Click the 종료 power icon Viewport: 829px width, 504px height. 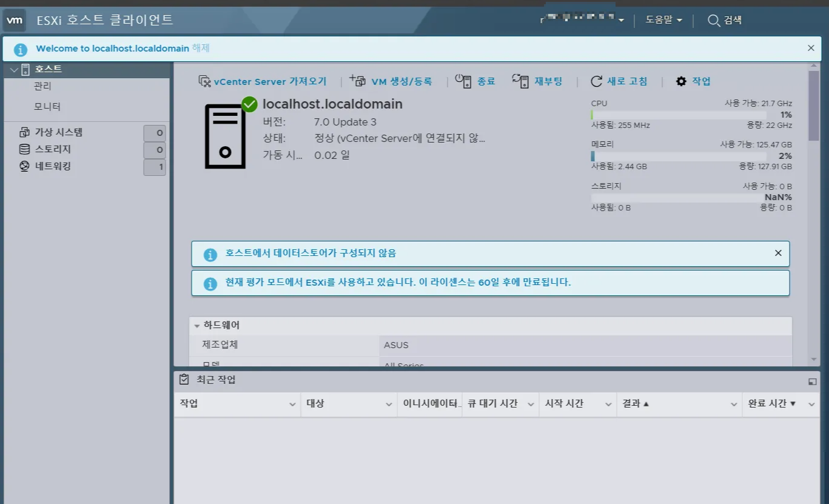(x=463, y=81)
